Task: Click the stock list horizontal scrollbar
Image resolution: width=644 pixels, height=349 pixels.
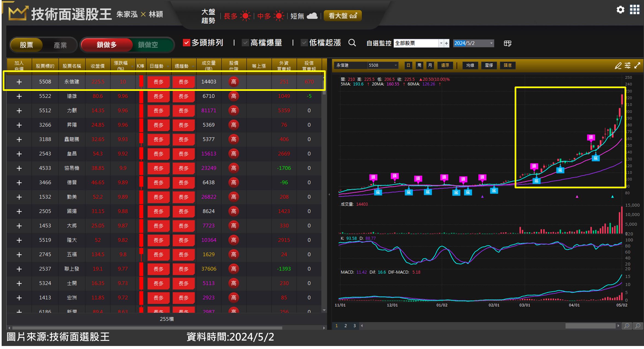Action: point(147,328)
